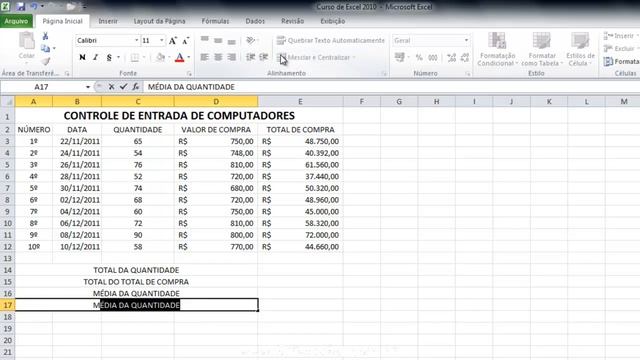The width and height of the screenshot is (640, 360).
Task: Open the Name Box dropdown arrow
Action: pos(88,87)
